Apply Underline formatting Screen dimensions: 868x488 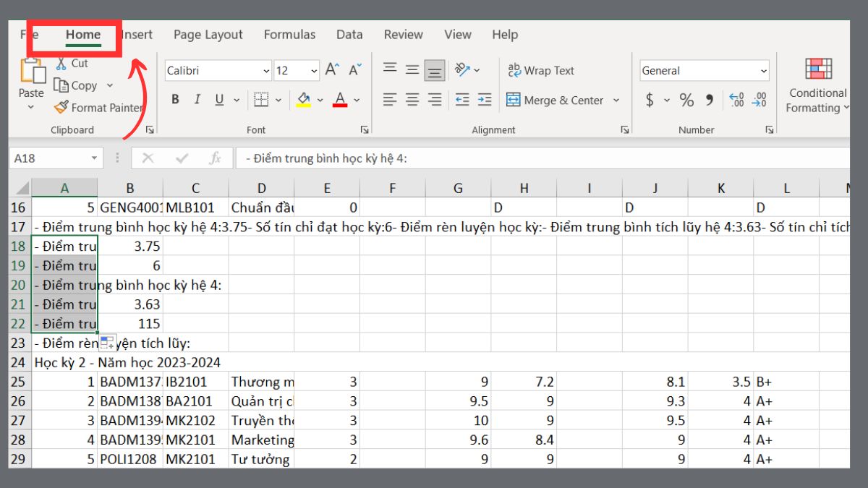click(x=219, y=100)
